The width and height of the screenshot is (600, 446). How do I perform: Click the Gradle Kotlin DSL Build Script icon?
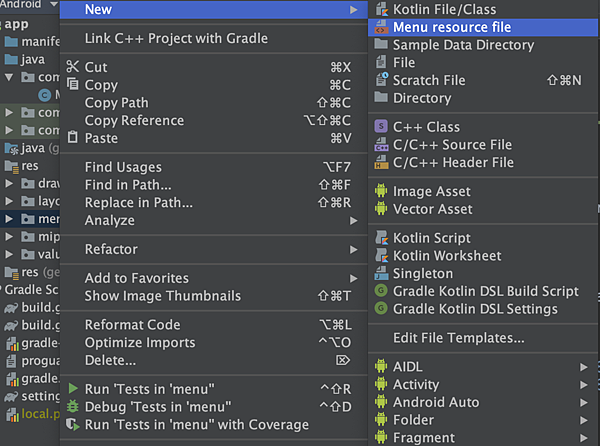[381, 291]
